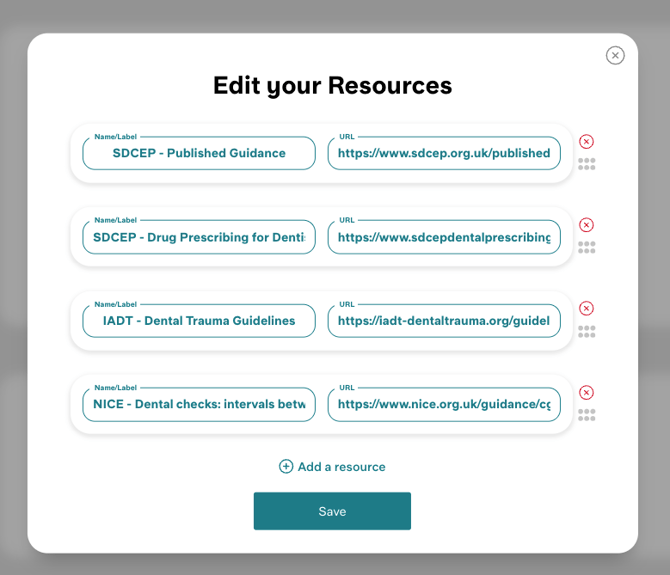Edit the SDCEP - Published Guidance name field

tap(199, 153)
